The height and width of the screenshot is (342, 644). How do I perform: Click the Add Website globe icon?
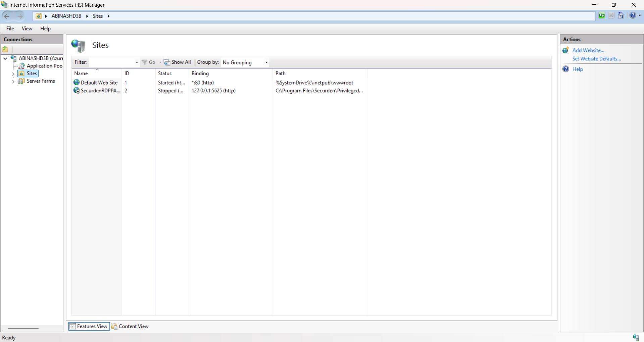pyautogui.click(x=566, y=50)
